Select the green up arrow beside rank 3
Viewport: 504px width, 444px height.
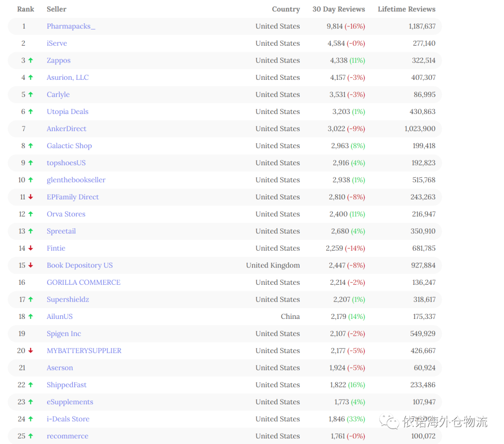click(x=31, y=60)
